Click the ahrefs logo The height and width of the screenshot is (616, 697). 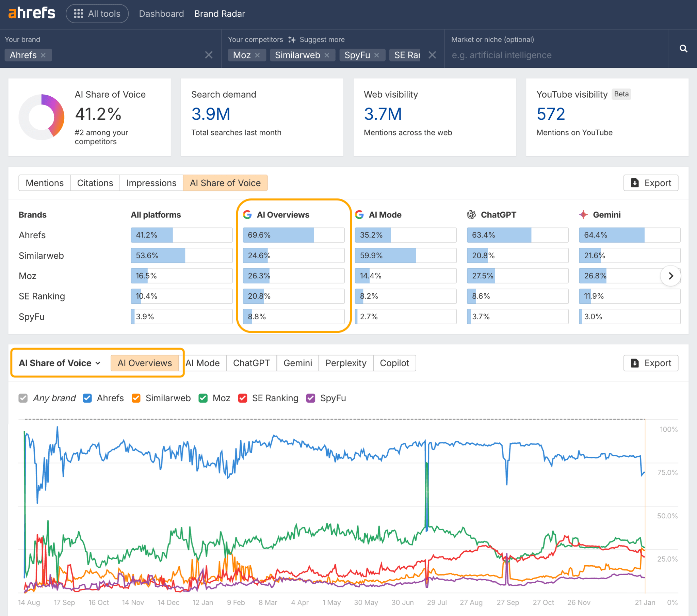pyautogui.click(x=32, y=13)
